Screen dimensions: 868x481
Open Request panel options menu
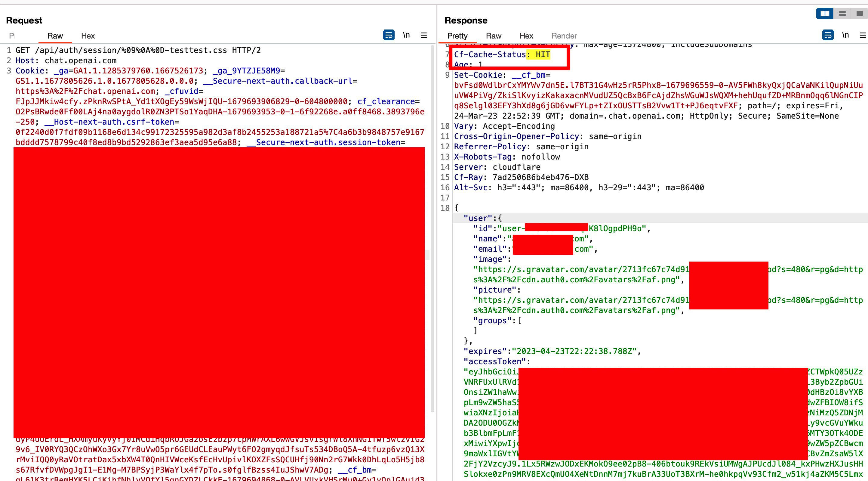coord(423,35)
